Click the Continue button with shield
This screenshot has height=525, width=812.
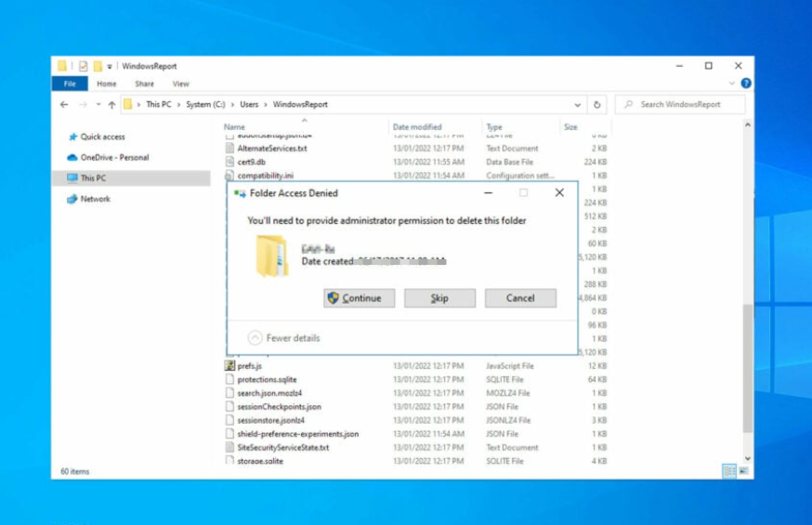click(x=359, y=298)
